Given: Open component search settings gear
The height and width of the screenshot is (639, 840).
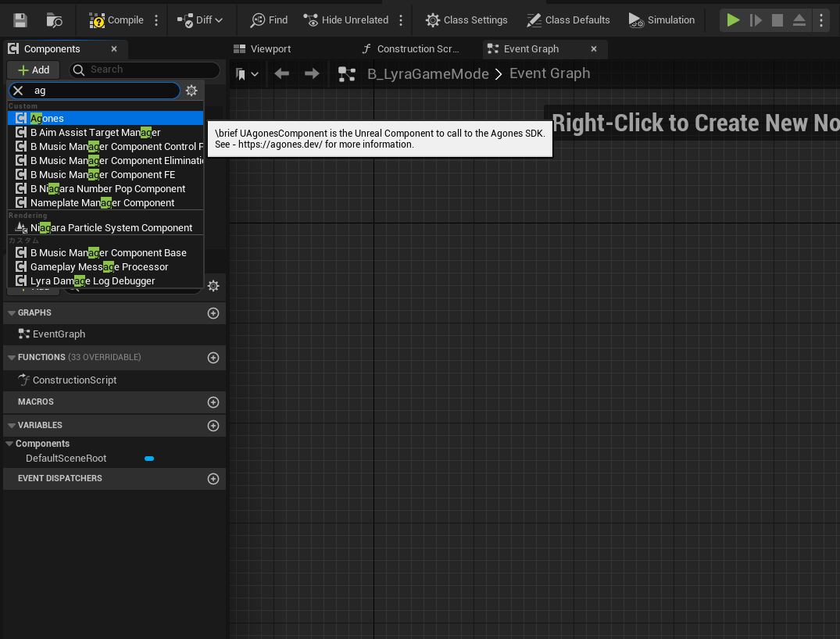Looking at the screenshot, I should (191, 91).
